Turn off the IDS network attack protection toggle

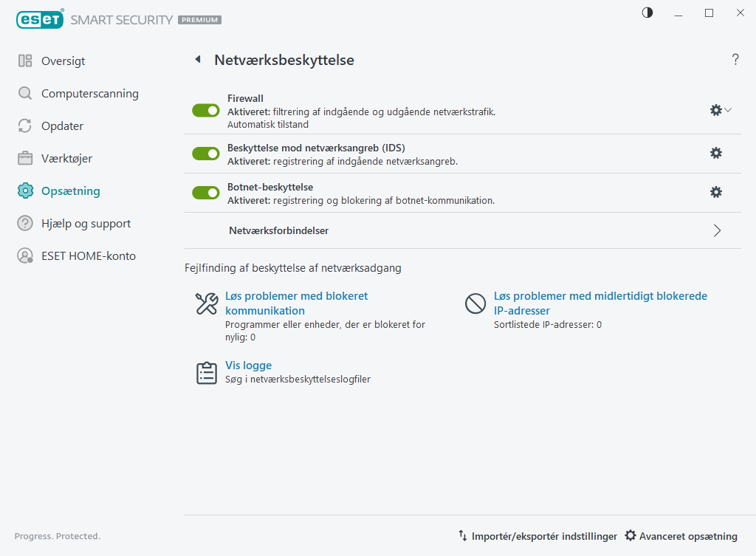pos(206,154)
